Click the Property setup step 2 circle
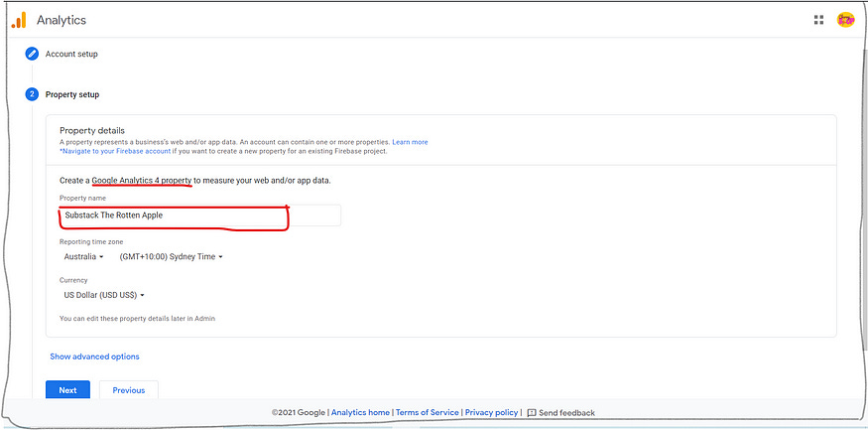Screen dimensions: 868x430 point(32,94)
